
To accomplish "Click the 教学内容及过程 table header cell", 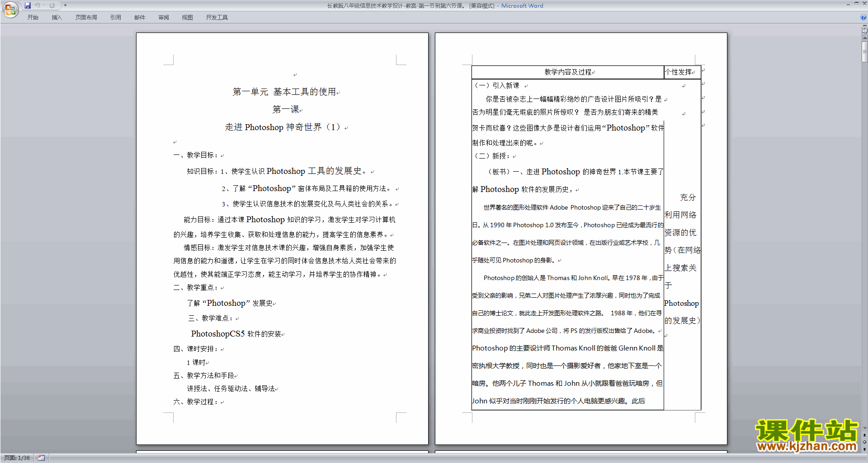I will [x=568, y=72].
